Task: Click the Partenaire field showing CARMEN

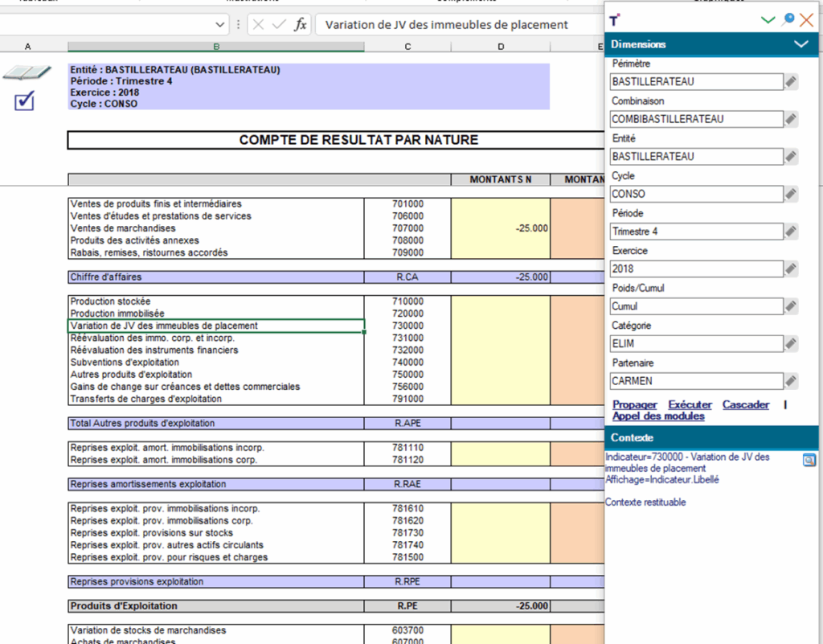Action: [697, 381]
